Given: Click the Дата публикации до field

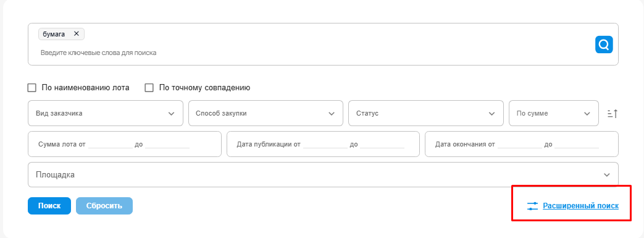Looking at the screenshot, I should tap(382, 144).
